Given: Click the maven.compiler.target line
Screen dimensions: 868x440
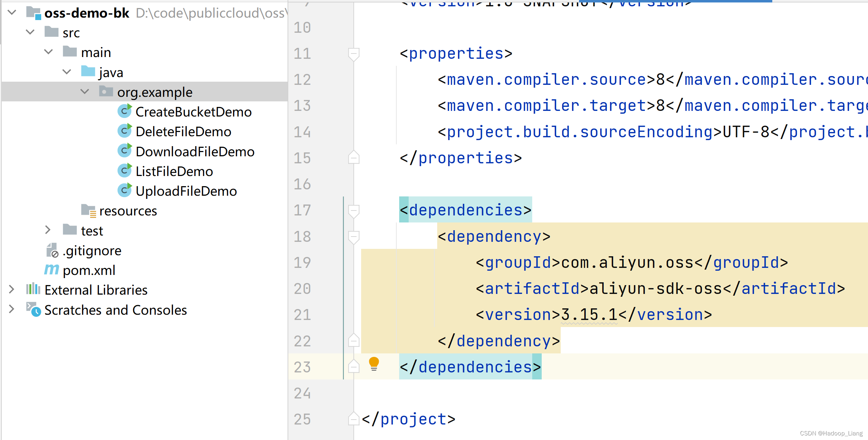Looking at the screenshot, I should 653,106.
